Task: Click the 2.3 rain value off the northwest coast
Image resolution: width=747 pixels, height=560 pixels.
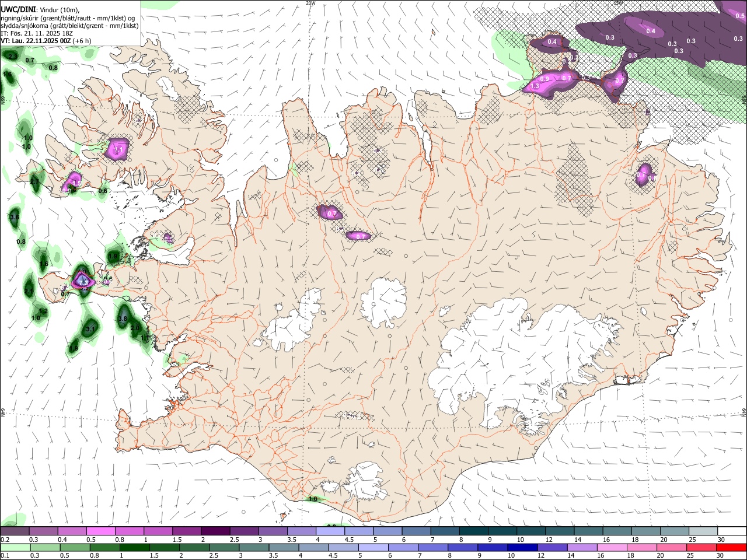Action: coord(12,57)
